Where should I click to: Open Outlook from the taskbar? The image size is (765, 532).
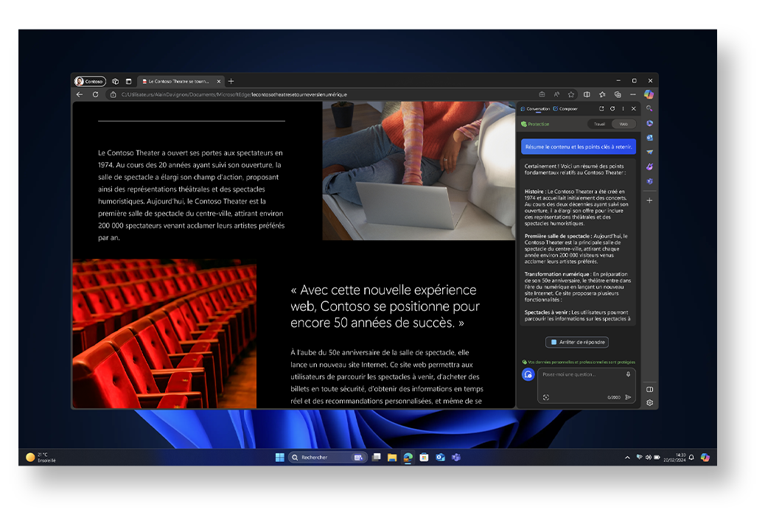(x=440, y=458)
